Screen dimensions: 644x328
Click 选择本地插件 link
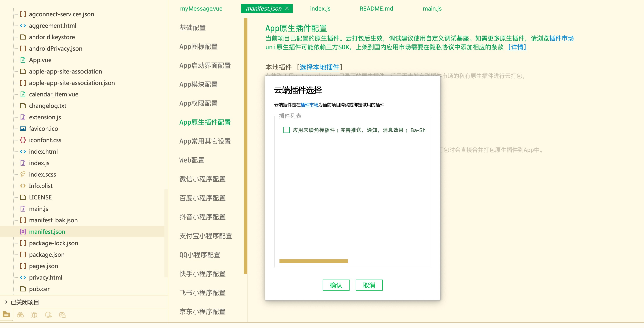pyautogui.click(x=319, y=67)
